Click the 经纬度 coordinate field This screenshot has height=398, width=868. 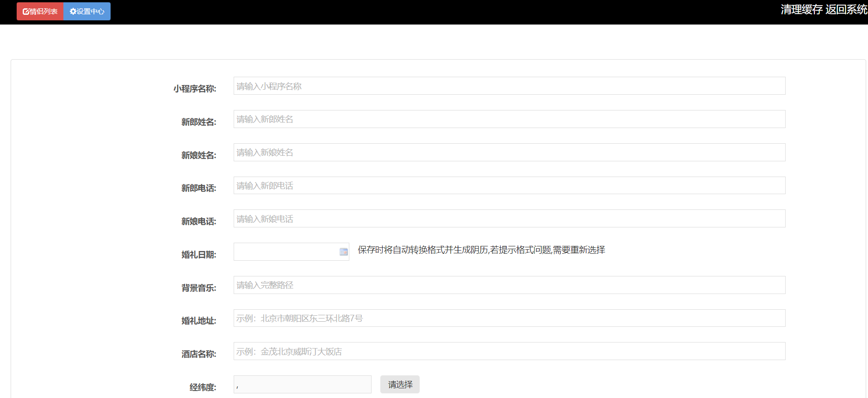(x=303, y=385)
